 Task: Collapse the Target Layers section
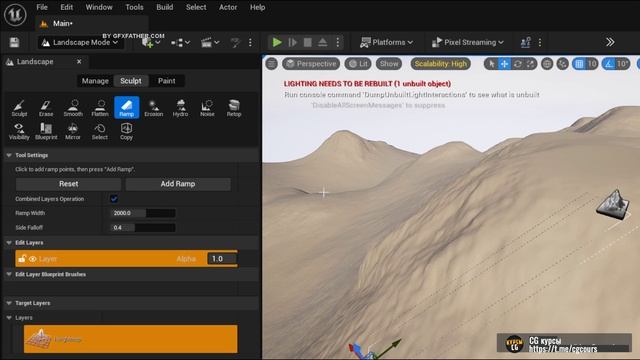pyautogui.click(x=9, y=303)
